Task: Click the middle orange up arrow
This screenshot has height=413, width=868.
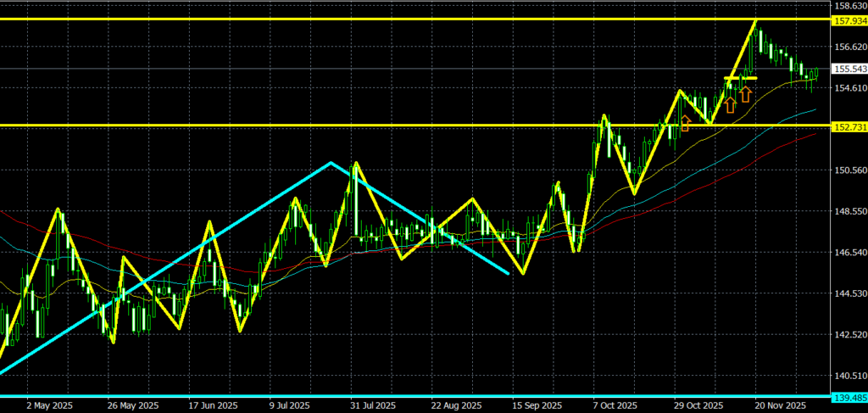Action: 729,105
